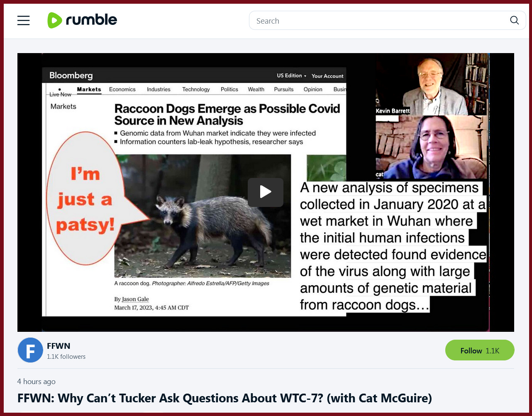Image resolution: width=532 pixels, height=416 pixels.
Task: Open the hamburger navigation menu
Action: [23, 20]
